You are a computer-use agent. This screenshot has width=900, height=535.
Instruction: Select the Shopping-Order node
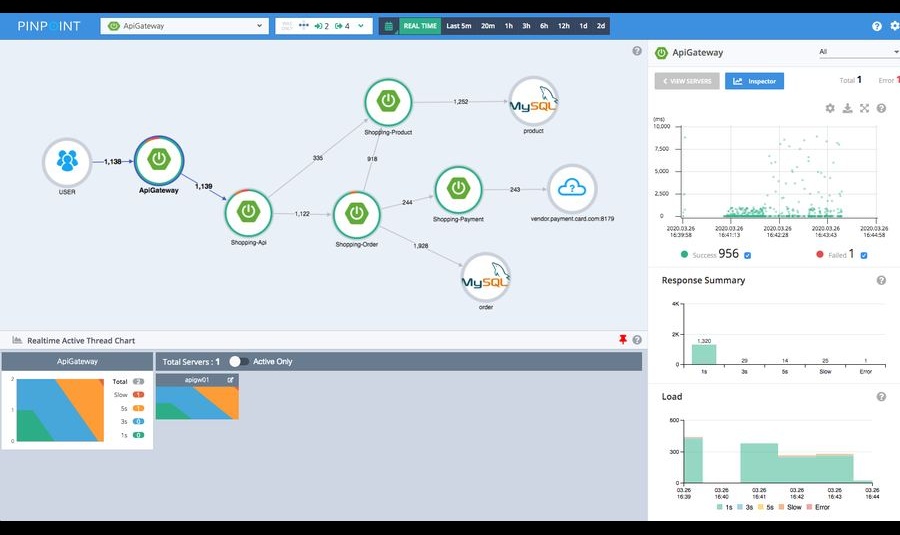coord(356,215)
